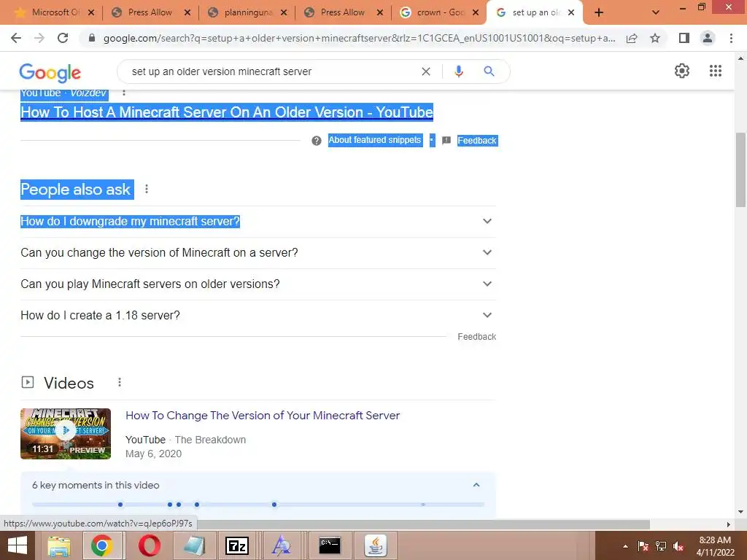The width and height of the screenshot is (747, 560).
Task: Open a new browser tab
Action: (x=599, y=12)
